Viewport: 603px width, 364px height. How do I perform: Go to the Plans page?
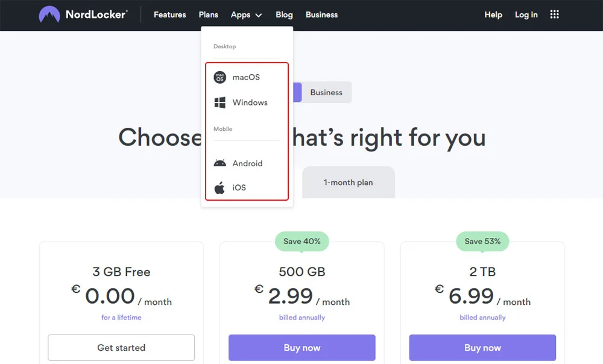[x=209, y=14]
